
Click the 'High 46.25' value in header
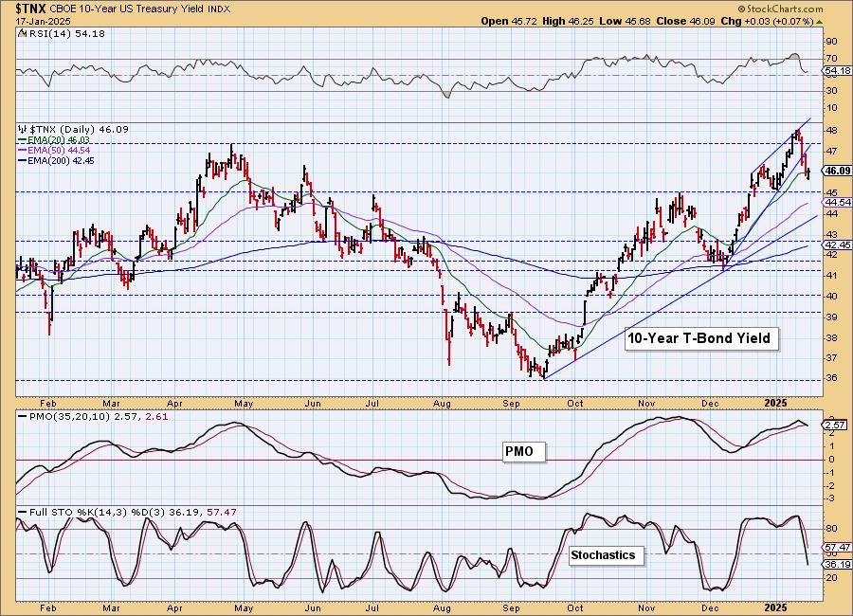pyautogui.click(x=568, y=21)
